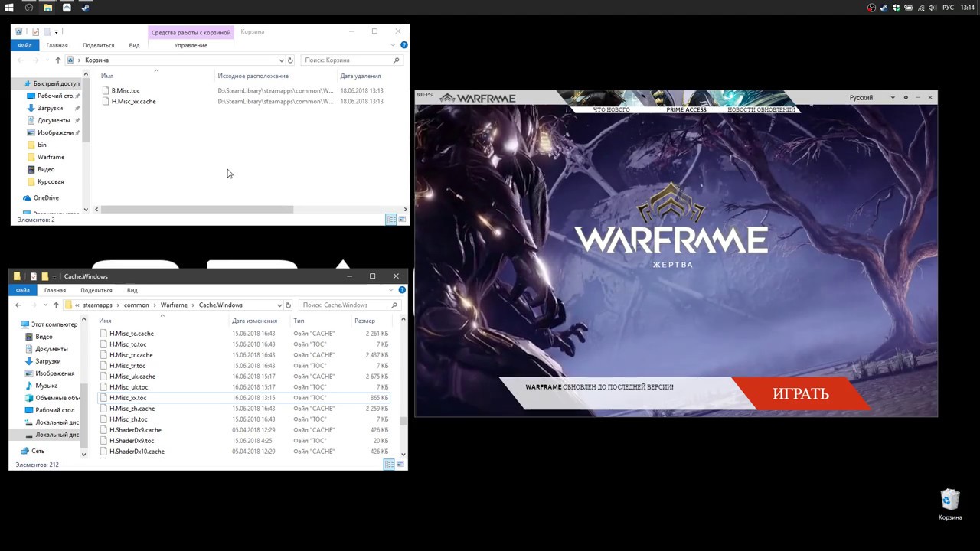Switch to the PRIME ACCESS tab
The height and width of the screenshot is (551, 980).
click(686, 109)
